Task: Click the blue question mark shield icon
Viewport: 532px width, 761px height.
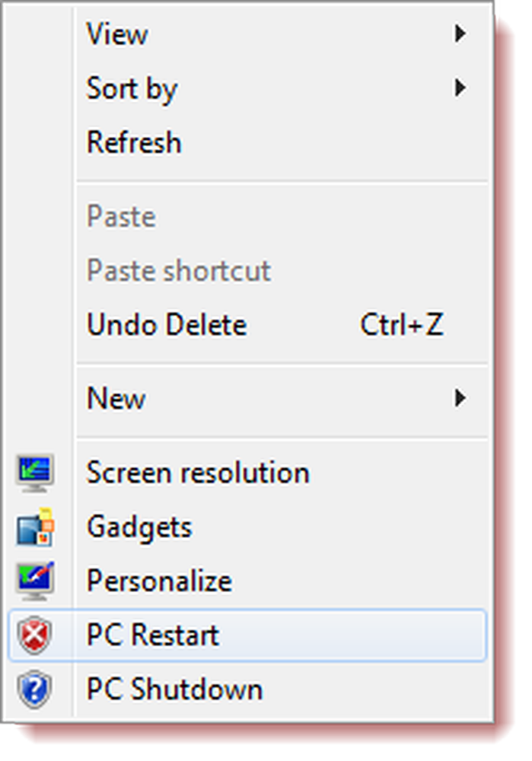Action: (x=35, y=689)
